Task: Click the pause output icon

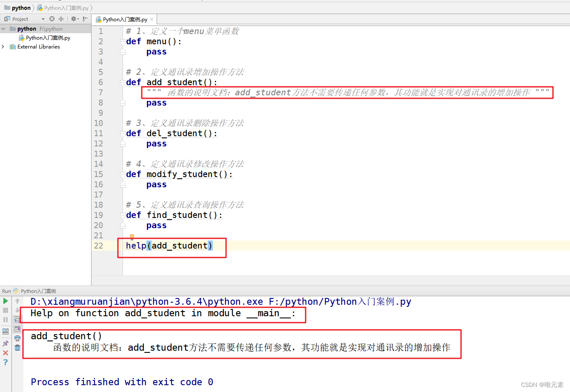Action: tap(6, 320)
